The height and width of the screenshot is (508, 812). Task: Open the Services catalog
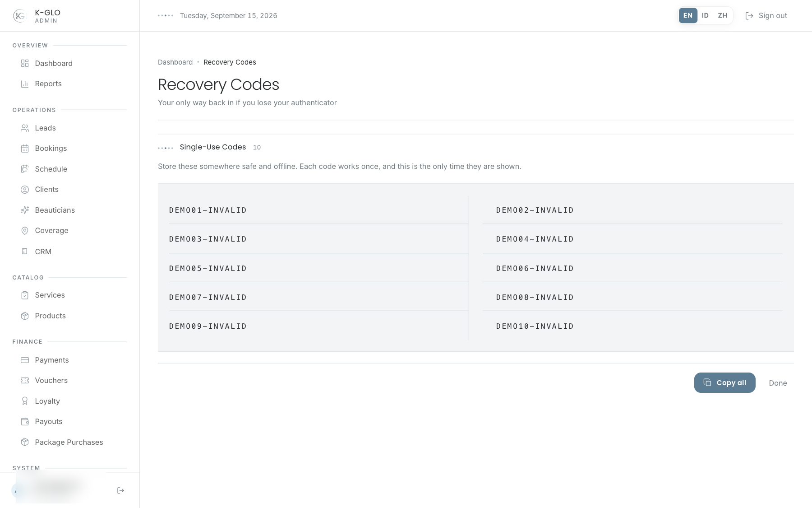click(69, 295)
